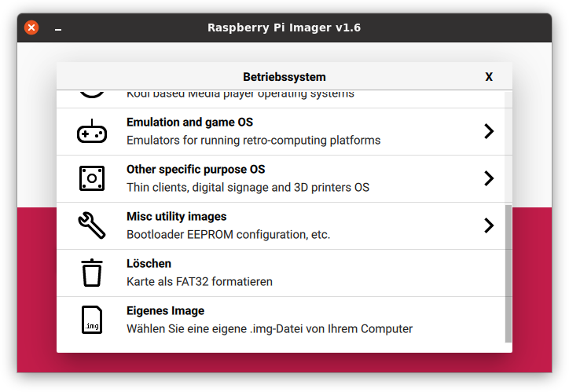Expand Other specific purpose OS chevron
This screenshot has height=392, width=569.
pyautogui.click(x=489, y=178)
